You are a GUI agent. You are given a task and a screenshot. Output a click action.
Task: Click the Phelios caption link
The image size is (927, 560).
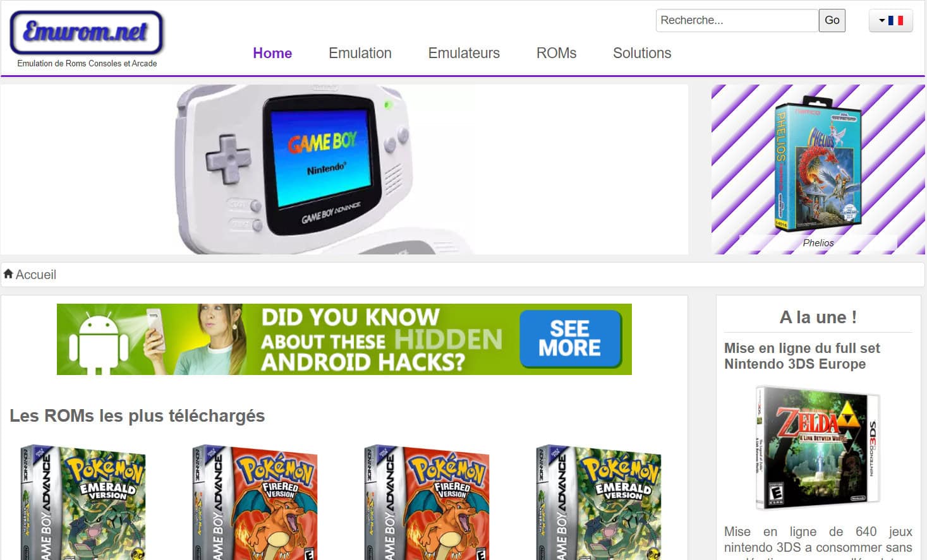pos(818,243)
